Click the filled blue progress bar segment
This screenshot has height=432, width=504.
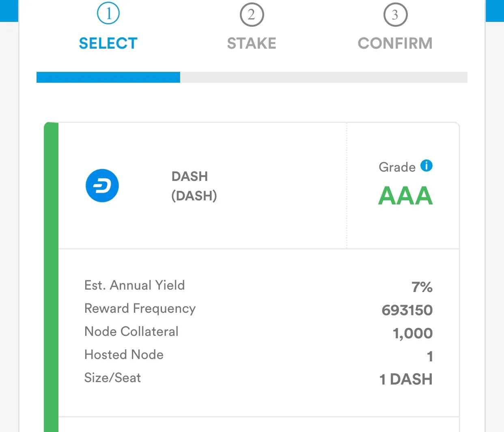(108, 77)
